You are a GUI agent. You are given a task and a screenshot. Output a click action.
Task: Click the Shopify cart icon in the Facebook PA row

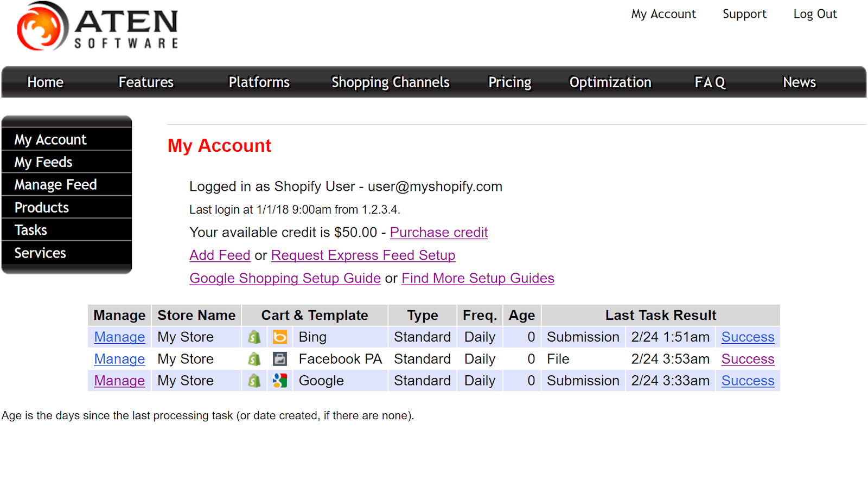pos(253,358)
